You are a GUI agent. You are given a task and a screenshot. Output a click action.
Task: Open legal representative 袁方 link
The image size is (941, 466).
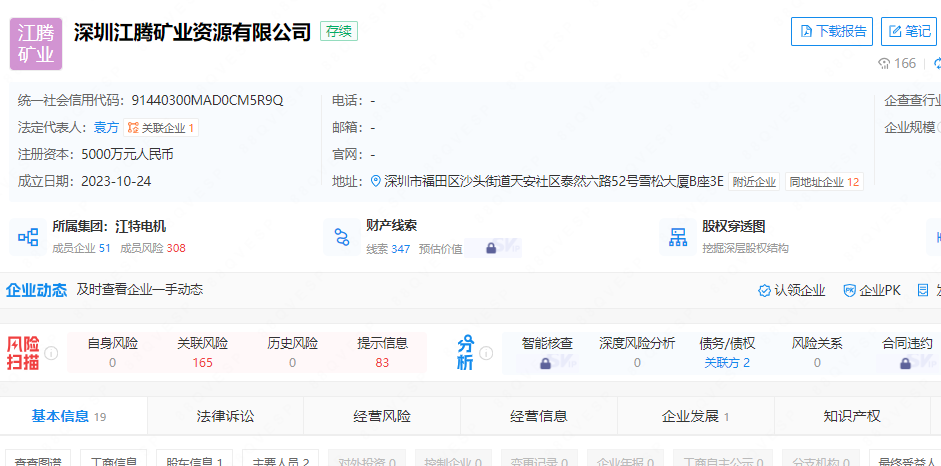click(107, 128)
